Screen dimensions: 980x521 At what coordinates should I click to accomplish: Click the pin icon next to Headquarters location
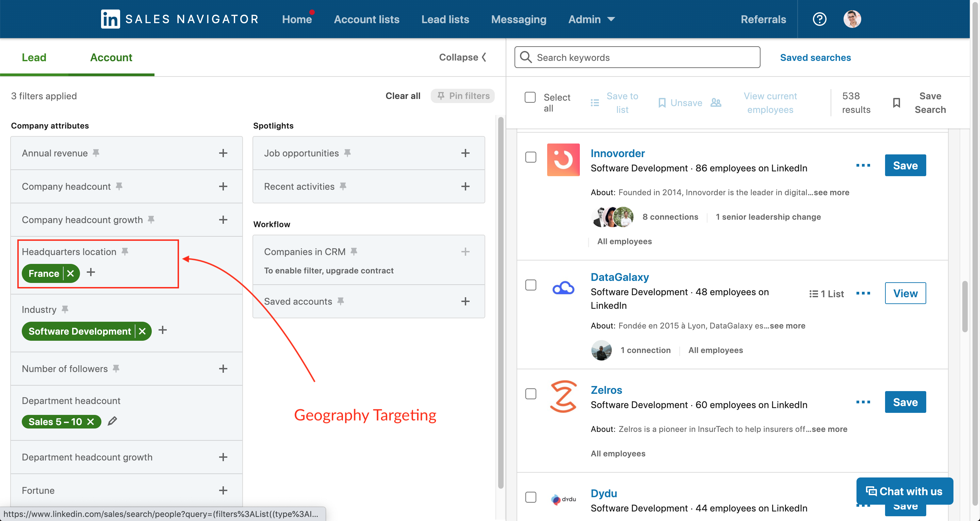[125, 251]
